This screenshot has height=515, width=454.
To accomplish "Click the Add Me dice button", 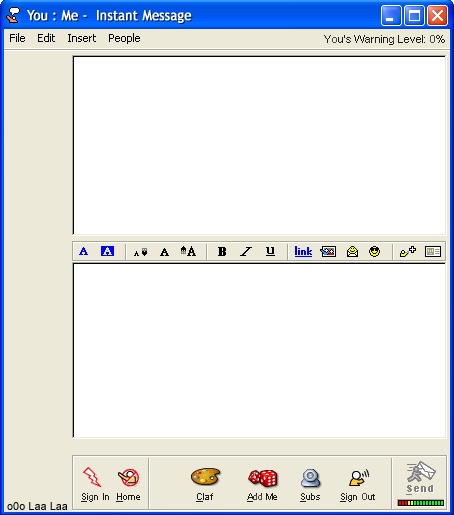I will (x=262, y=485).
